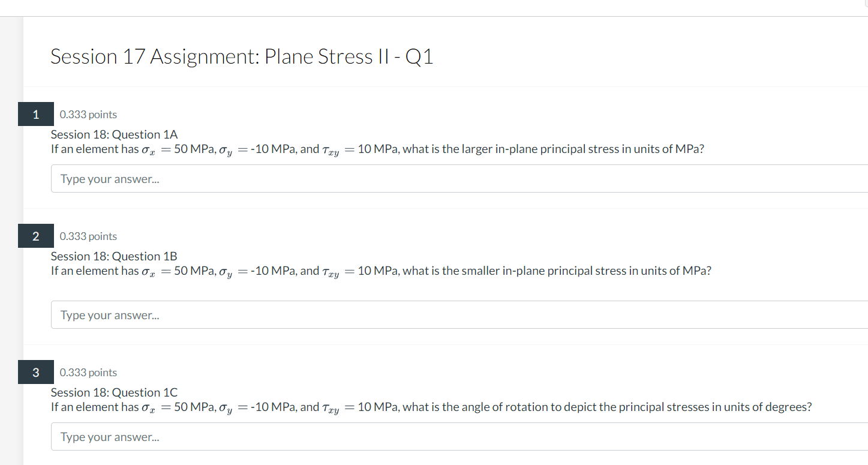Select the heading Session 18: Question 1B
The width and height of the screenshot is (868, 465).
[x=114, y=256]
